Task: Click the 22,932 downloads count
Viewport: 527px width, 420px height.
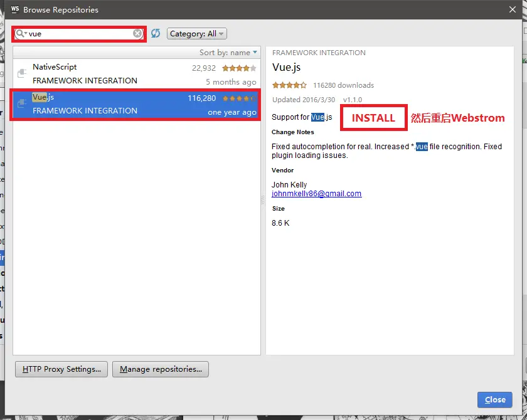Action: pyautogui.click(x=204, y=68)
